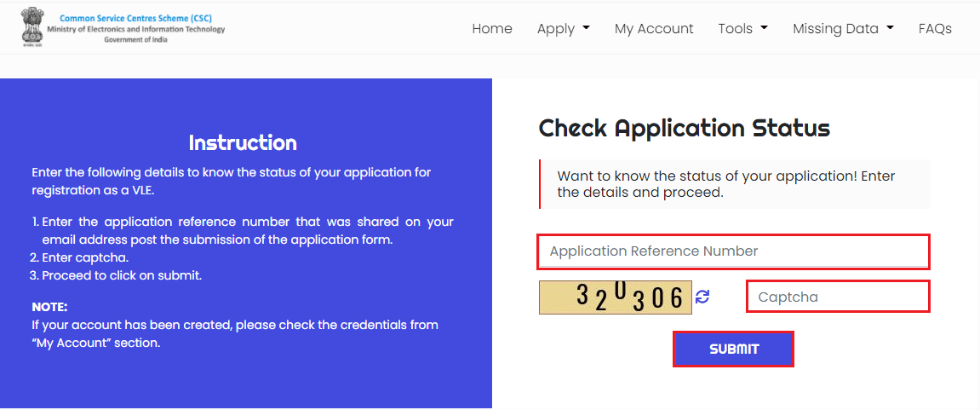
Task: Open the FAQs page
Action: 935,29
